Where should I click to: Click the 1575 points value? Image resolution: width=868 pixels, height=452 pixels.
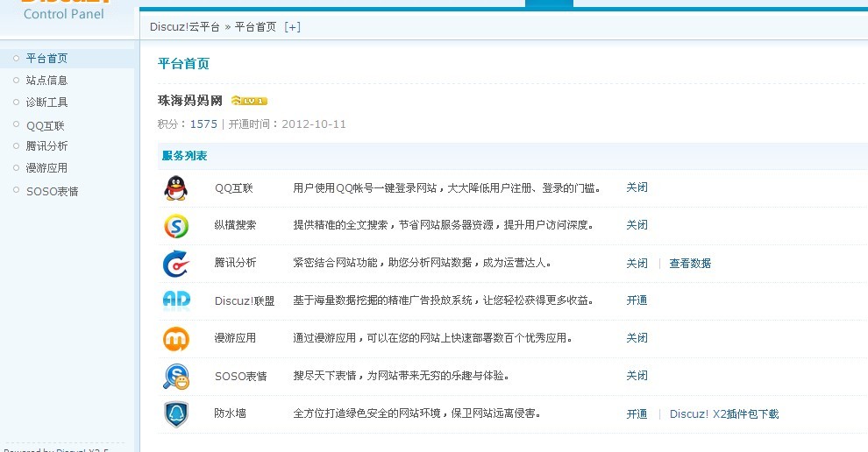click(203, 124)
